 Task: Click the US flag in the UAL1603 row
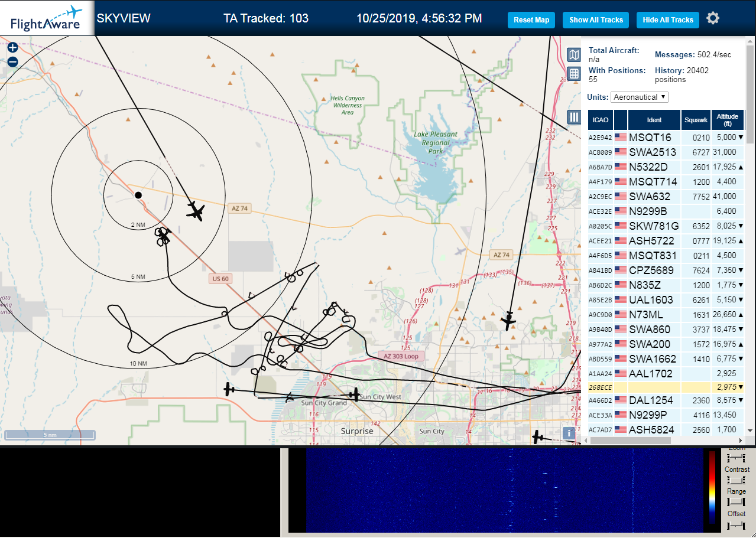621,299
